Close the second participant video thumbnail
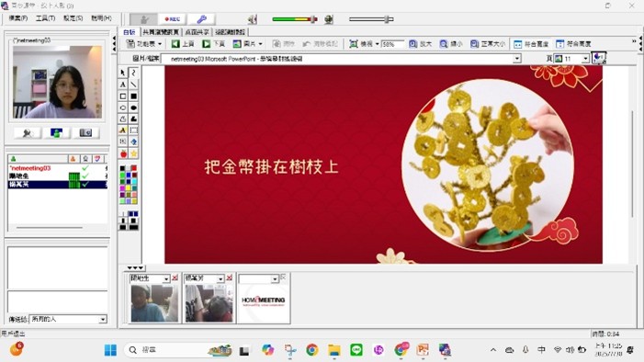 point(229,278)
